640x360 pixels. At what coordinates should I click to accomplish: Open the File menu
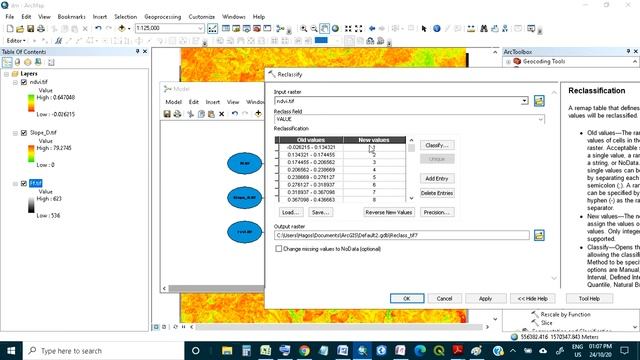[10, 17]
